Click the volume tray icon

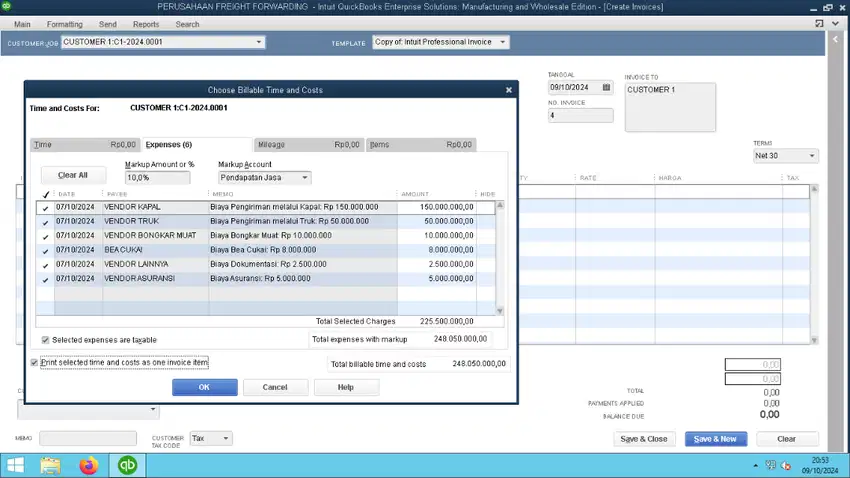click(x=785, y=466)
